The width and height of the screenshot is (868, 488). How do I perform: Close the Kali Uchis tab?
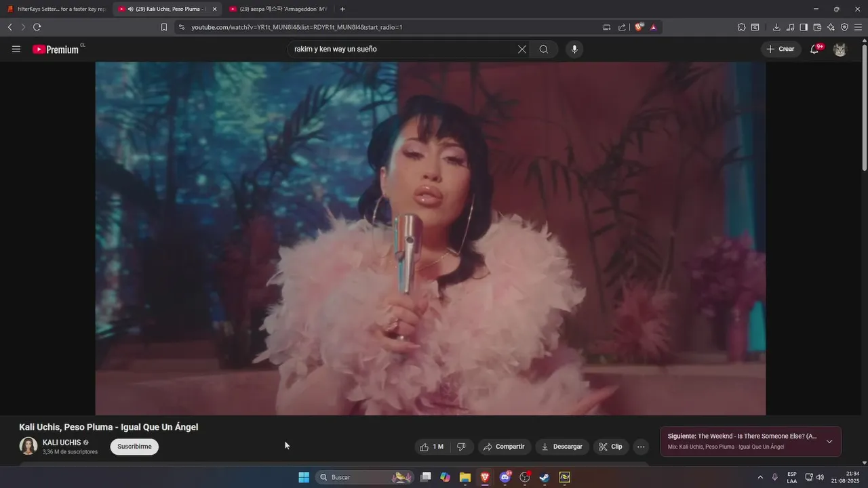[215, 9]
